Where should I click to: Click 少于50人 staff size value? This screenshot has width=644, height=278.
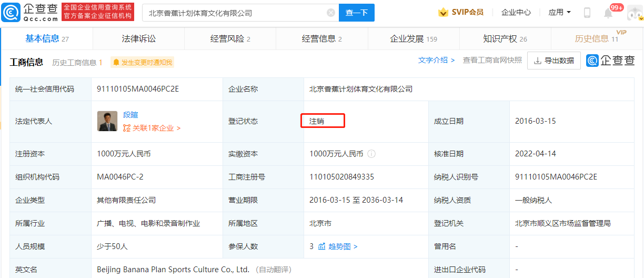point(112,246)
